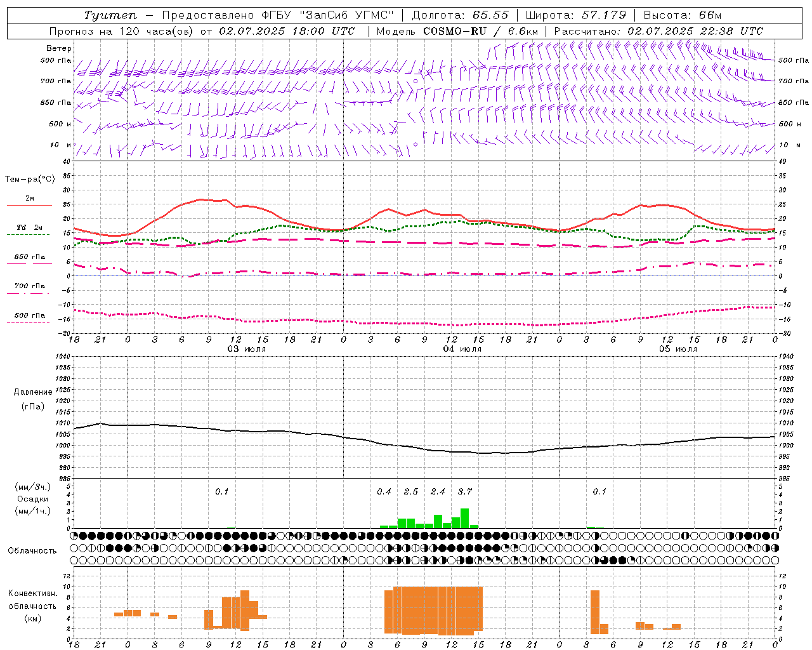Click the (мм/3ч.) unit label

pos(32,487)
